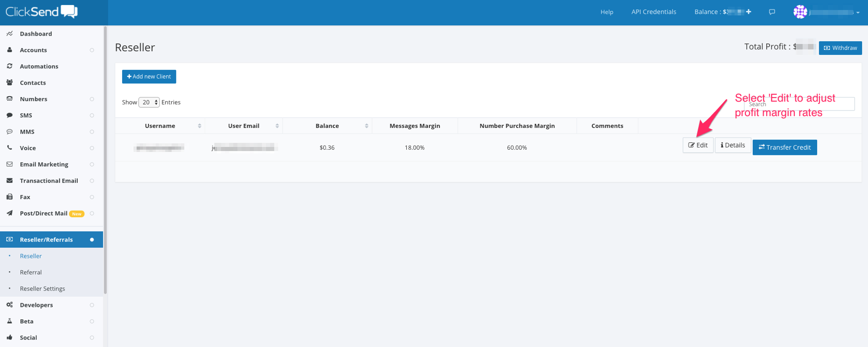Expand the Social submenu circle
This screenshot has width=868, height=347.
[92, 338]
